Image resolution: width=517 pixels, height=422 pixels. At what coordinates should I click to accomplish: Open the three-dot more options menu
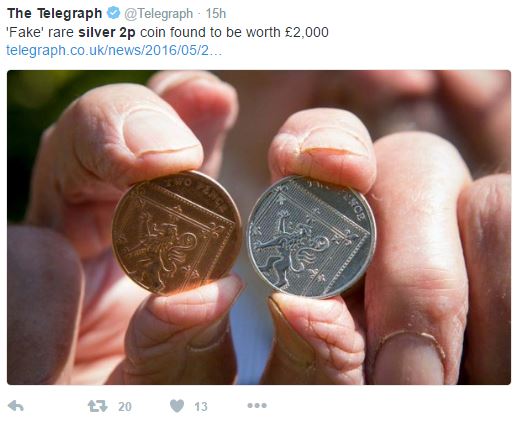(x=257, y=406)
